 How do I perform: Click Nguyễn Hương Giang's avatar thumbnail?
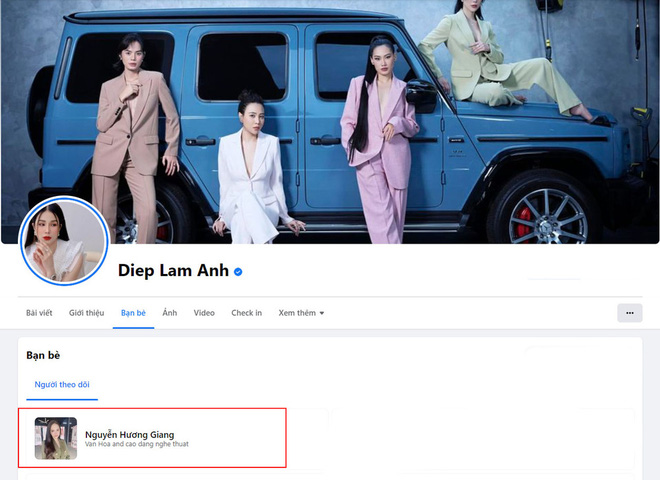[x=56, y=438]
